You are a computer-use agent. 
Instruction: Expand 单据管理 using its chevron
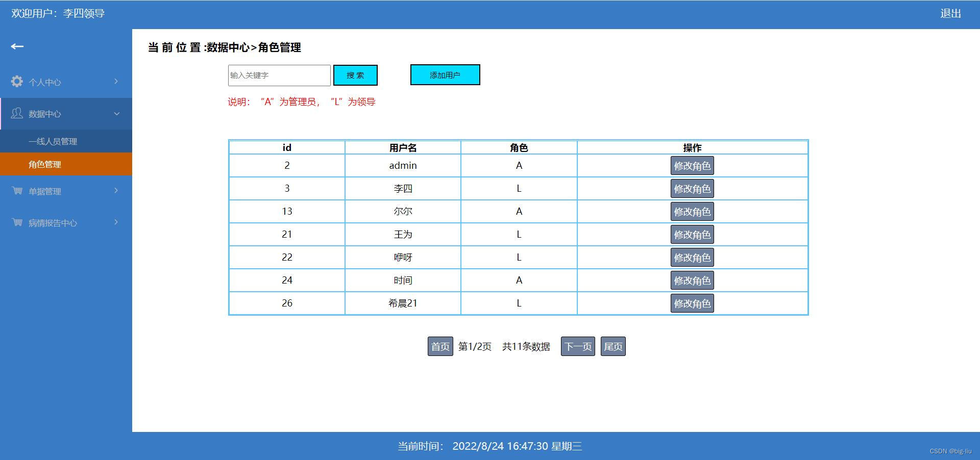(116, 191)
